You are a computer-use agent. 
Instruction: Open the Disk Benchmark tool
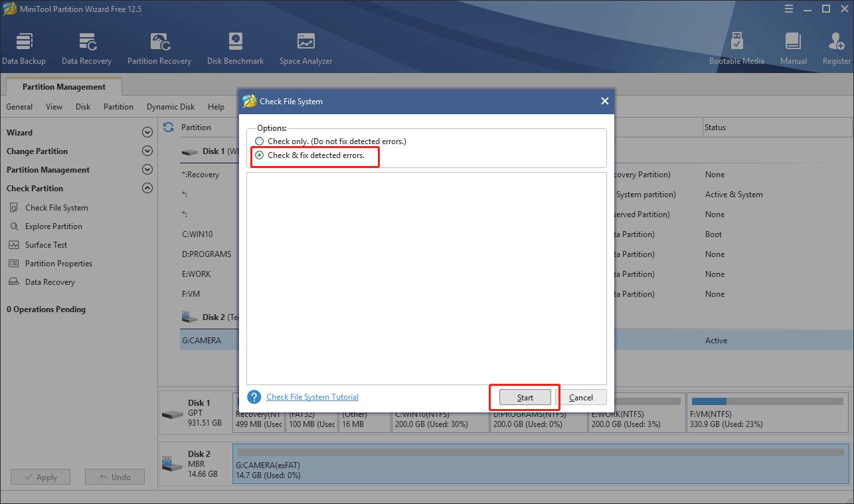235,46
